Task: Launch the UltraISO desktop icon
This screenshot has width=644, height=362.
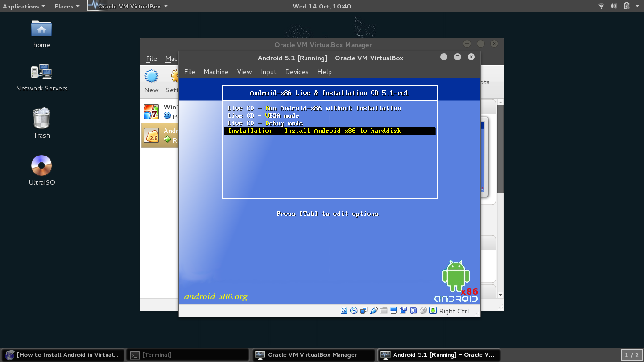Action: coord(41,171)
